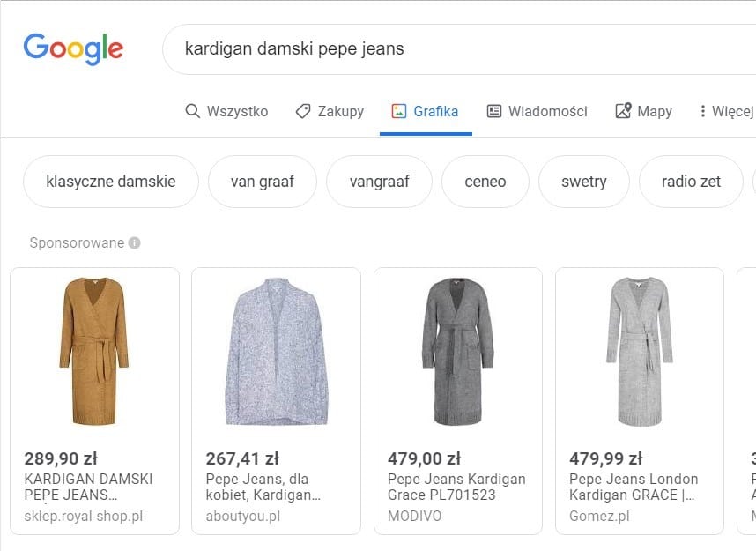
Task: Open Pepe Jeans Kardigan Grace PL701523 listing
Action: pyautogui.click(x=456, y=487)
